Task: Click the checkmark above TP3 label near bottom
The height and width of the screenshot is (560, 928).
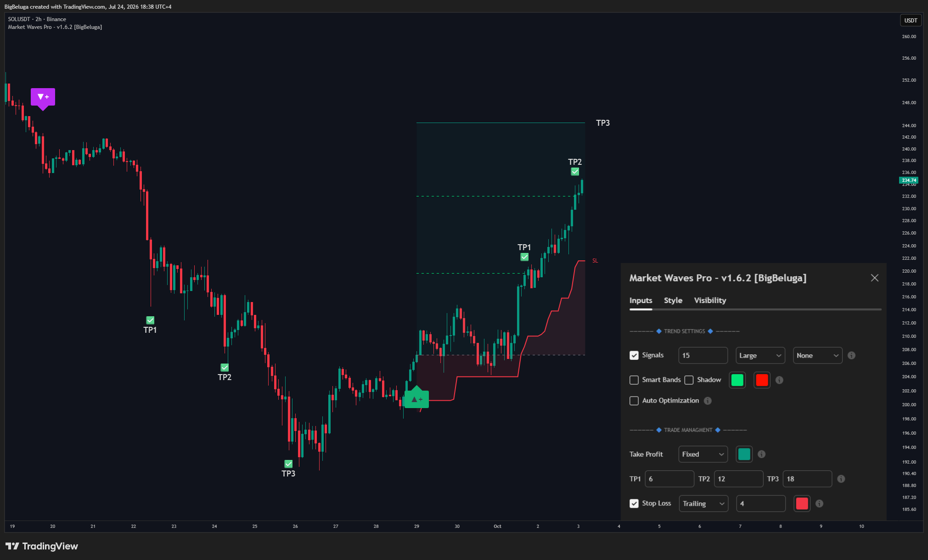Action: 288,464
